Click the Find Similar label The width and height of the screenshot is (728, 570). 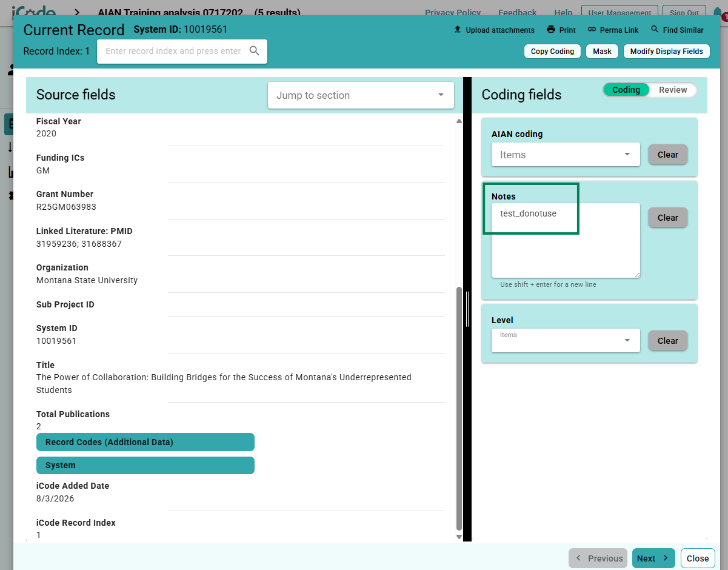683,30
